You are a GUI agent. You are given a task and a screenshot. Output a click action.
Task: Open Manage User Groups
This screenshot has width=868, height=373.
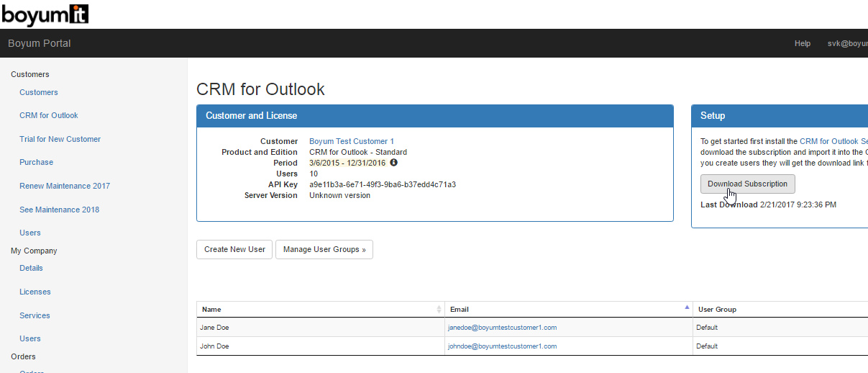point(324,249)
